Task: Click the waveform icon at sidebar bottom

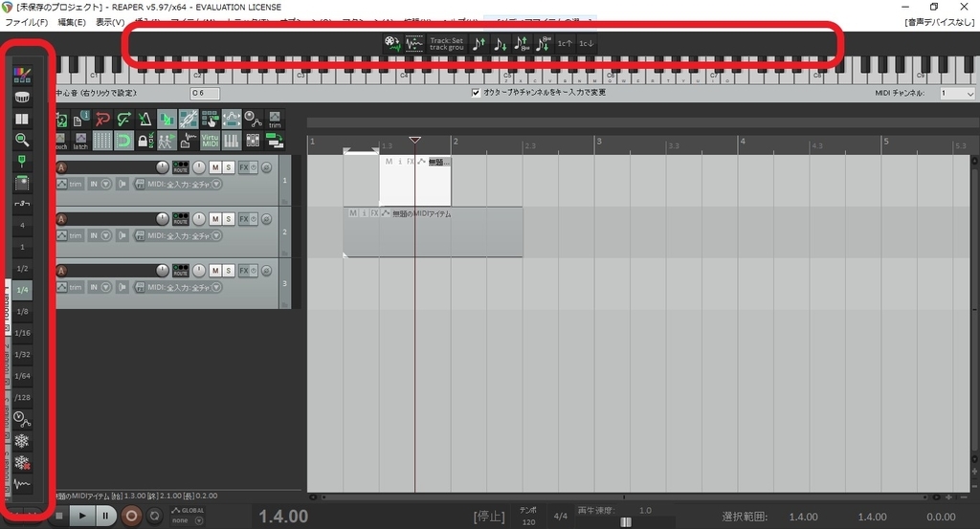Action: pyautogui.click(x=22, y=484)
